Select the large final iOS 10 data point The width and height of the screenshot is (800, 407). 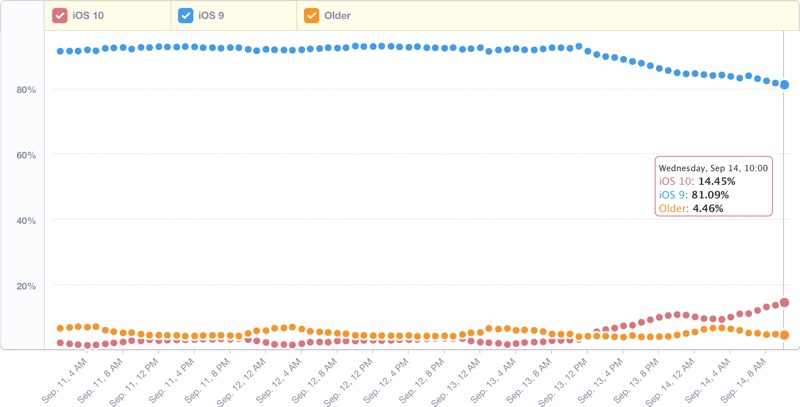click(x=784, y=302)
